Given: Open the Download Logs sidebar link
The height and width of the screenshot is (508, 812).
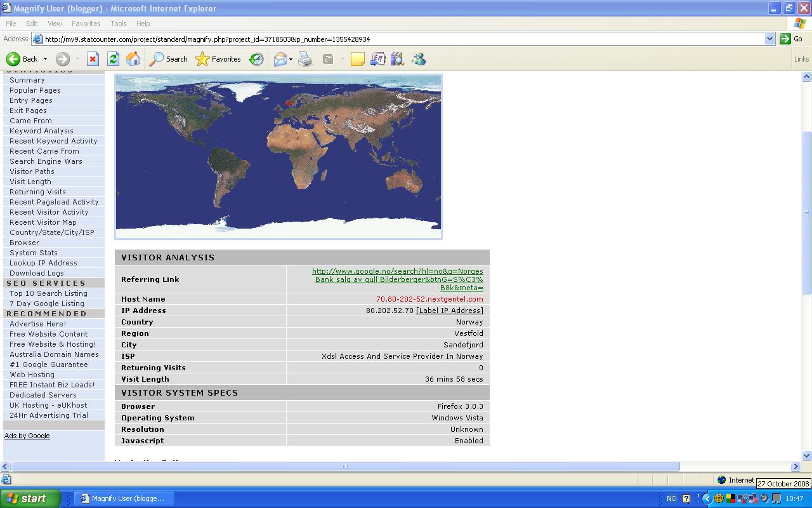Looking at the screenshot, I should point(37,273).
